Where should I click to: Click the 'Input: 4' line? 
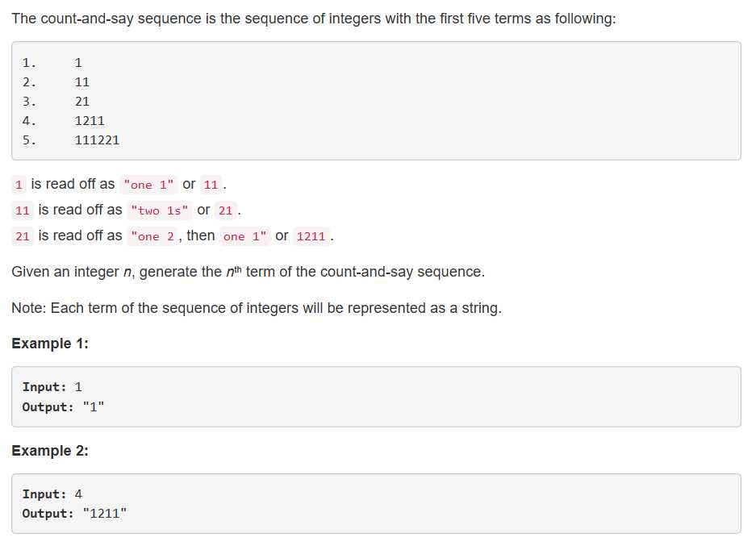(x=52, y=494)
